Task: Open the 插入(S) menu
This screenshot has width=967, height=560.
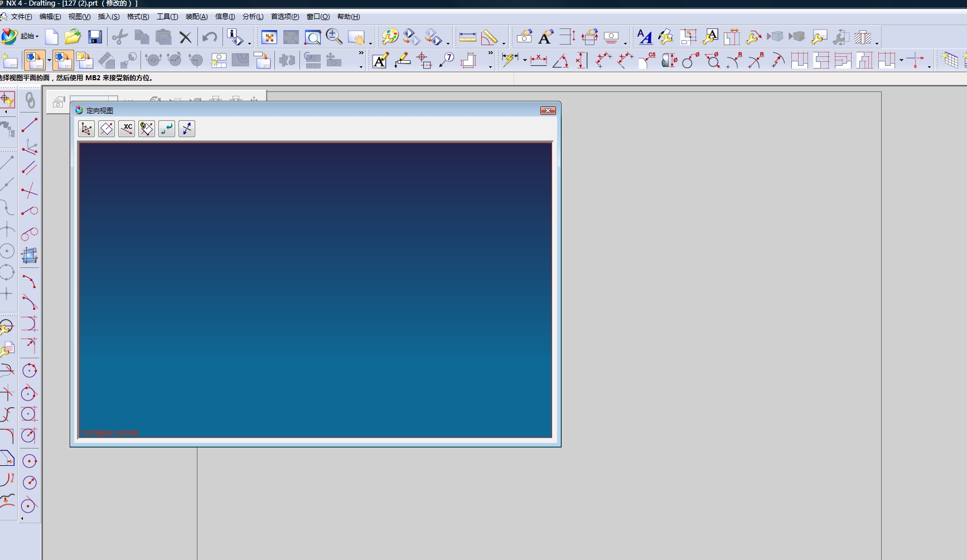Action: tap(109, 17)
